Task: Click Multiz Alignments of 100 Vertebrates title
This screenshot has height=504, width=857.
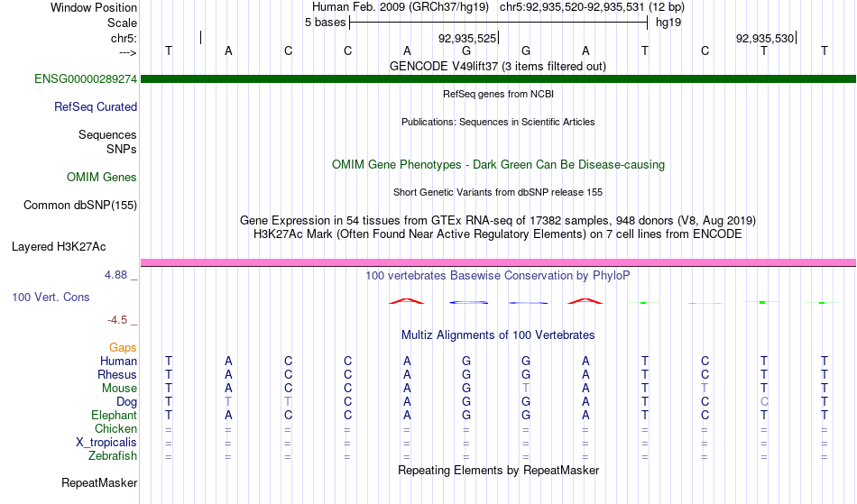Action: pos(498,334)
